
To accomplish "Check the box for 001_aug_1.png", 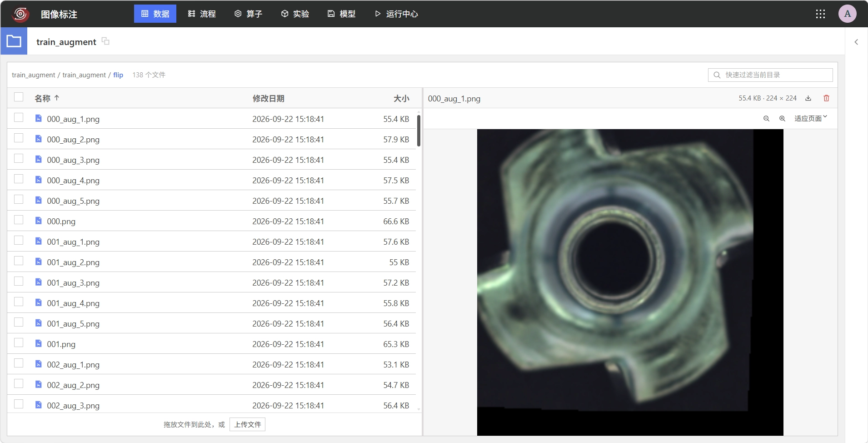I will [x=19, y=240].
